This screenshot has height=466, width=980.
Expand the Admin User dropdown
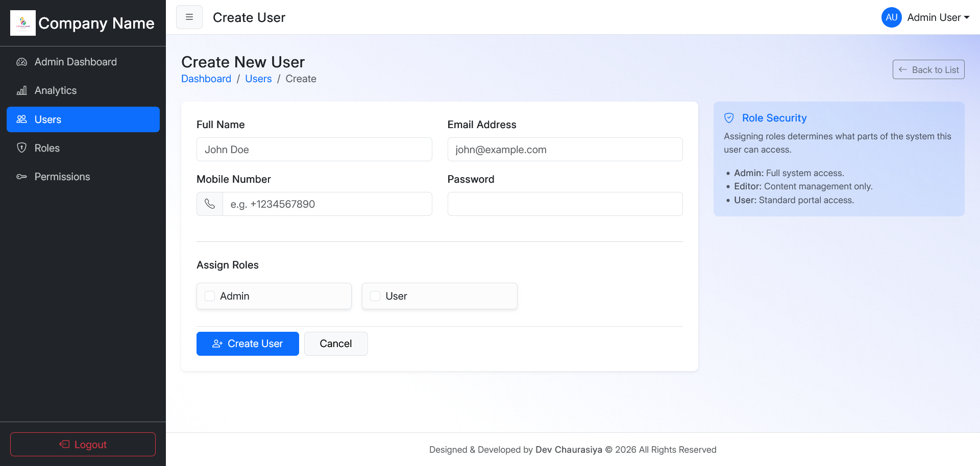[x=938, y=17]
